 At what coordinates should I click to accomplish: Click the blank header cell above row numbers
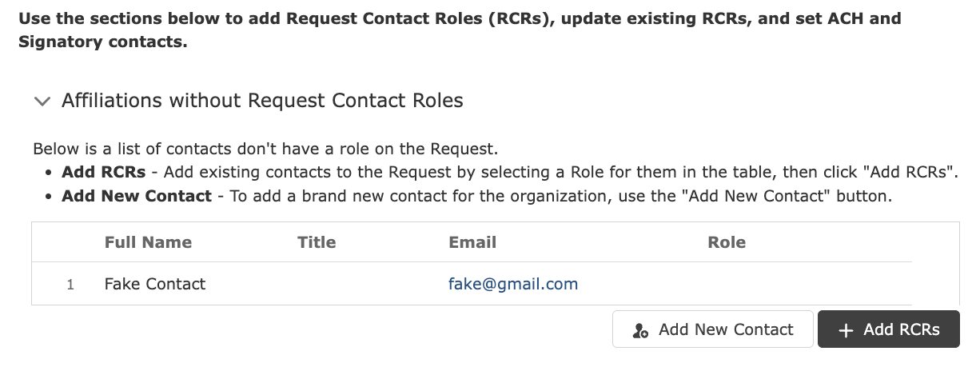point(64,242)
